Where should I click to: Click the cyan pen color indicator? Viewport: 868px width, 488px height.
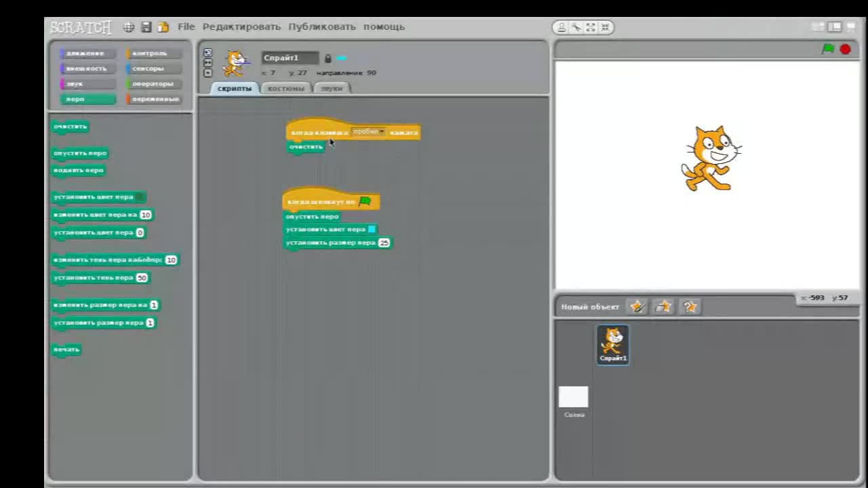[341, 58]
